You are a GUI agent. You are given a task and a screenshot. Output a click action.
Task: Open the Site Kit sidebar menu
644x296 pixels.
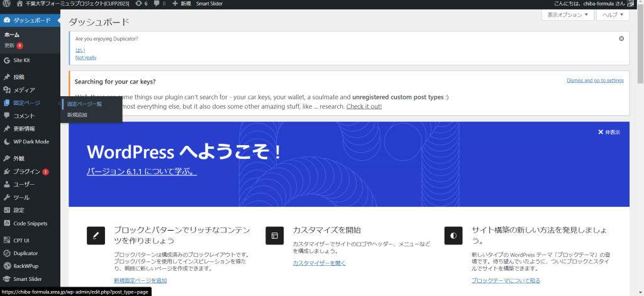[21, 60]
